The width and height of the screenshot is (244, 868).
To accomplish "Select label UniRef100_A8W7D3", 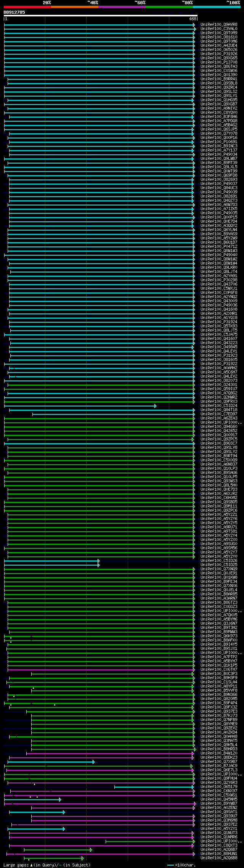I will click(219, 205).
